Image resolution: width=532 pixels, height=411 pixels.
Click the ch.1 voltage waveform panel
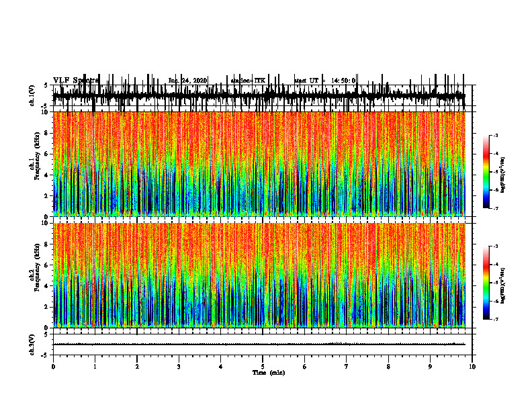click(x=262, y=95)
